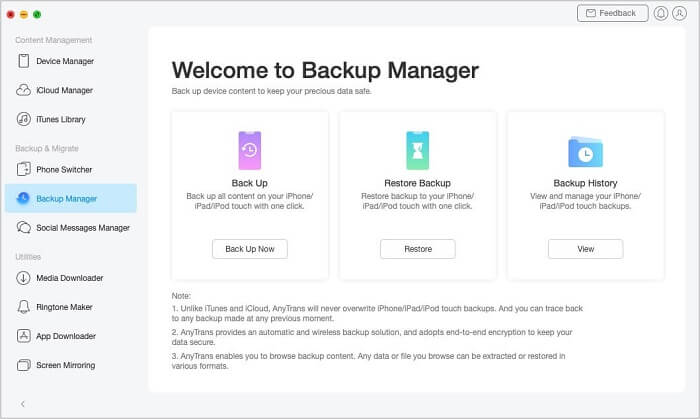Click the "Backup History" card title
This screenshot has height=419, width=700.
click(x=585, y=183)
